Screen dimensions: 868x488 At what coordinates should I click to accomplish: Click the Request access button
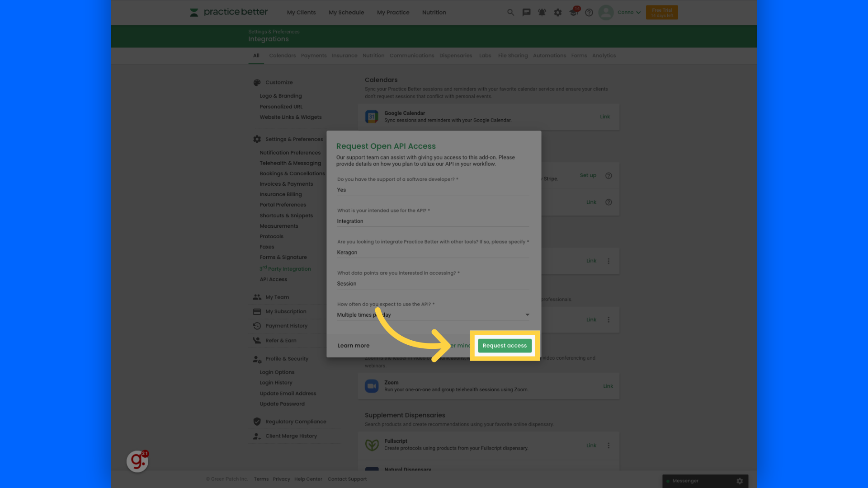pyautogui.click(x=505, y=346)
